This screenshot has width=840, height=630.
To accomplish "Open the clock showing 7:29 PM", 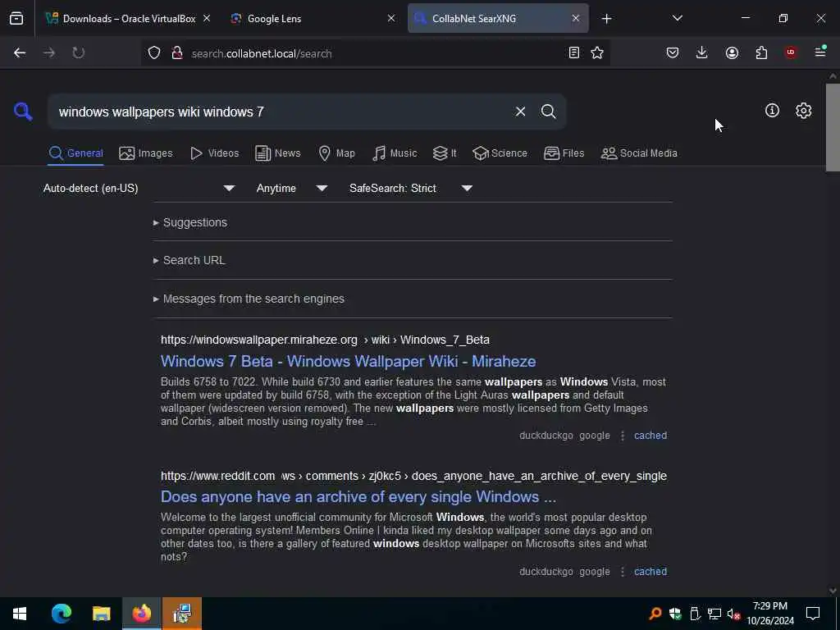I will click(770, 614).
